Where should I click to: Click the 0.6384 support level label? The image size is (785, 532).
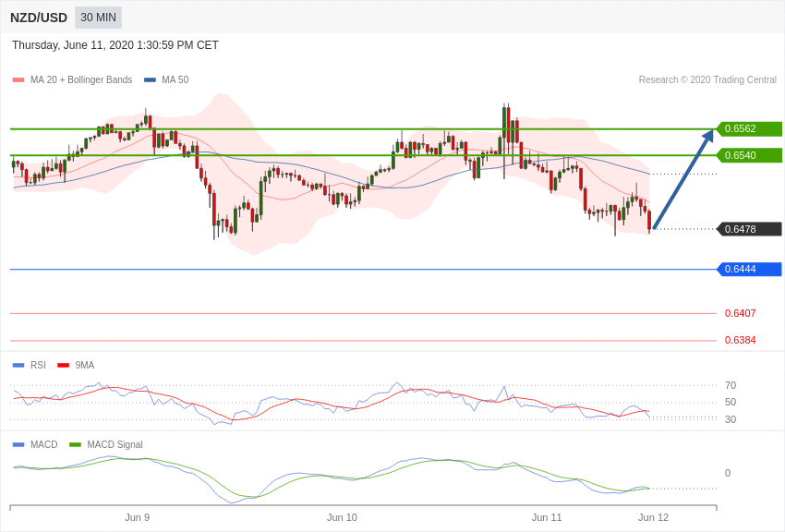pyautogui.click(x=741, y=340)
